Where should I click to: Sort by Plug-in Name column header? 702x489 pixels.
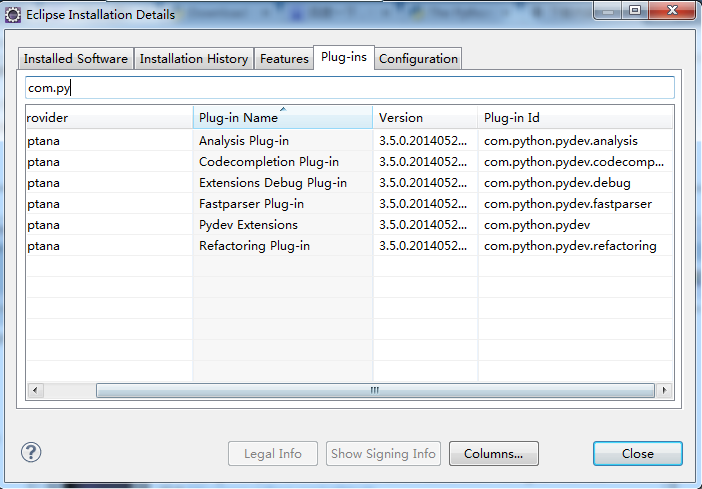[x=283, y=118]
